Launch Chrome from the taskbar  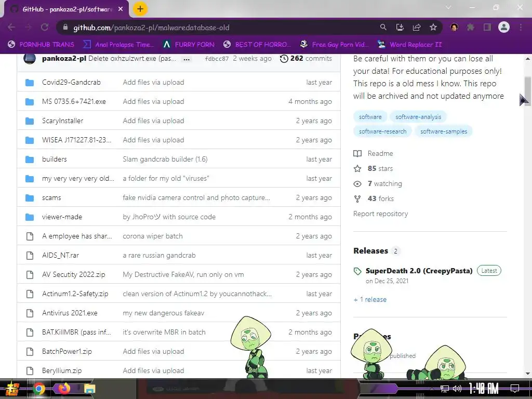coord(38,389)
